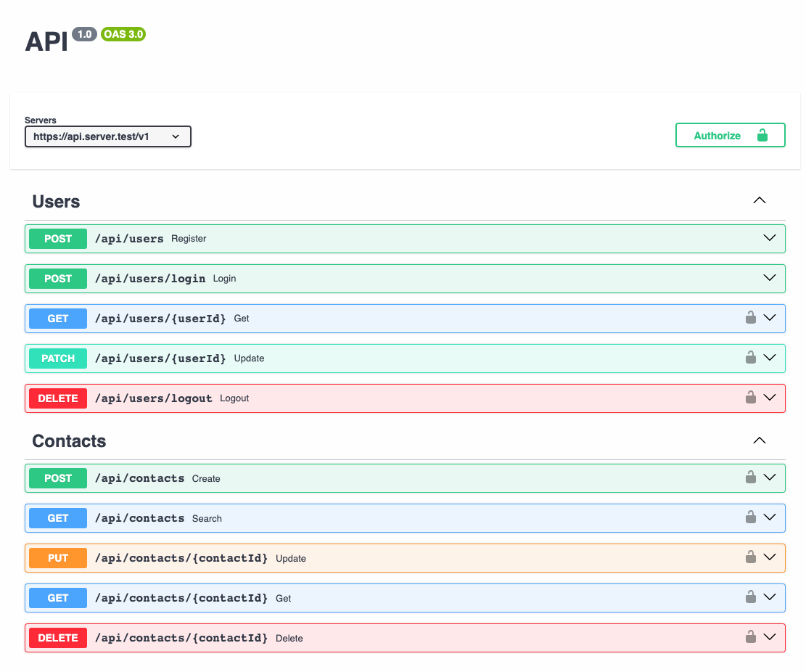Click /api/users path text in Register row
The height and width of the screenshot is (672, 806).
pyautogui.click(x=129, y=239)
